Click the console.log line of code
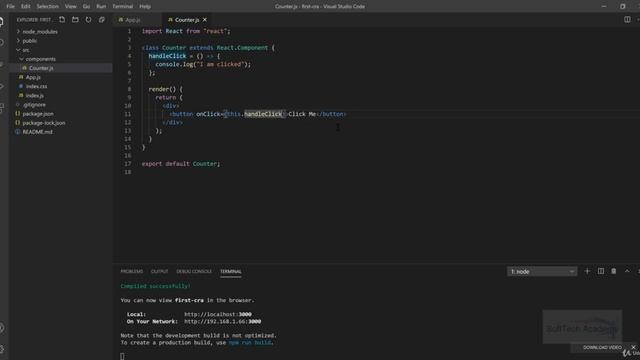The image size is (640, 360). click(203, 64)
